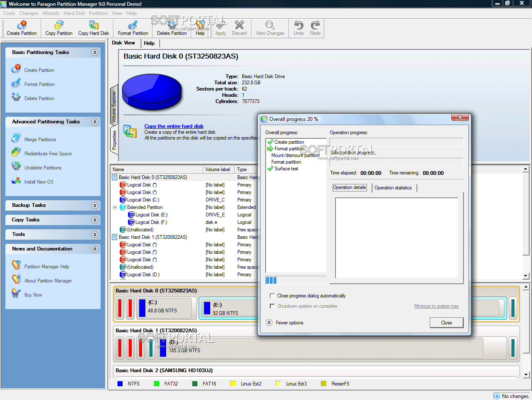Screen dimensions: 532x400
Task: Choose Redistribute Free Space task
Action: pos(48,154)
